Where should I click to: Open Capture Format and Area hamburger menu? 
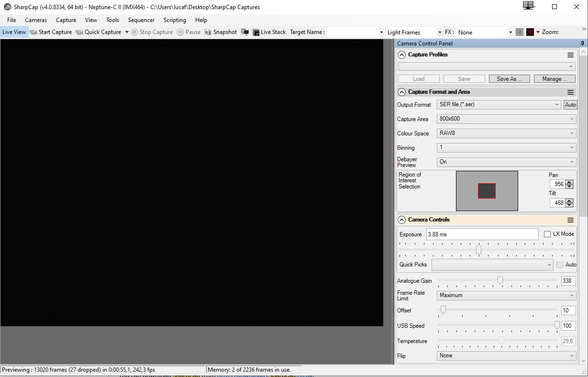coord(570,92)
